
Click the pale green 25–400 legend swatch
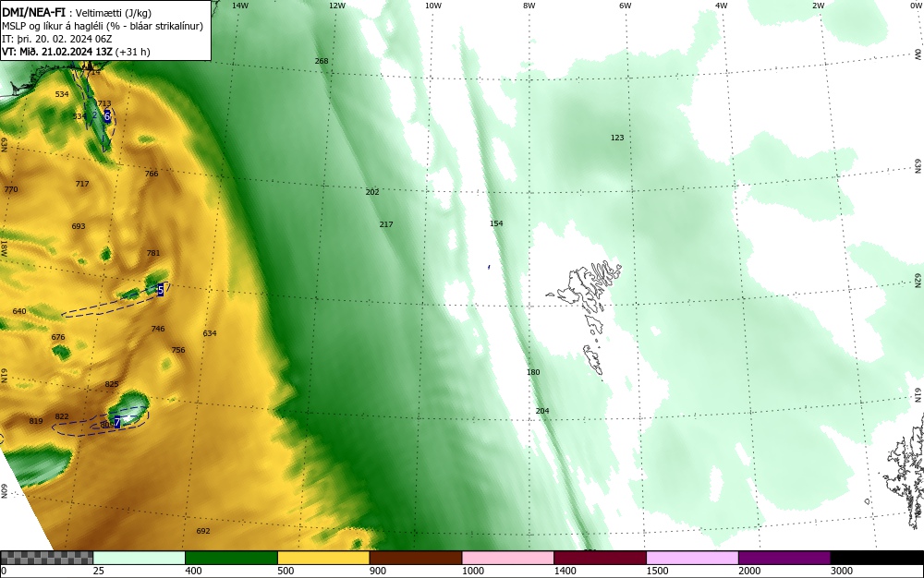(x=140, y=558)
